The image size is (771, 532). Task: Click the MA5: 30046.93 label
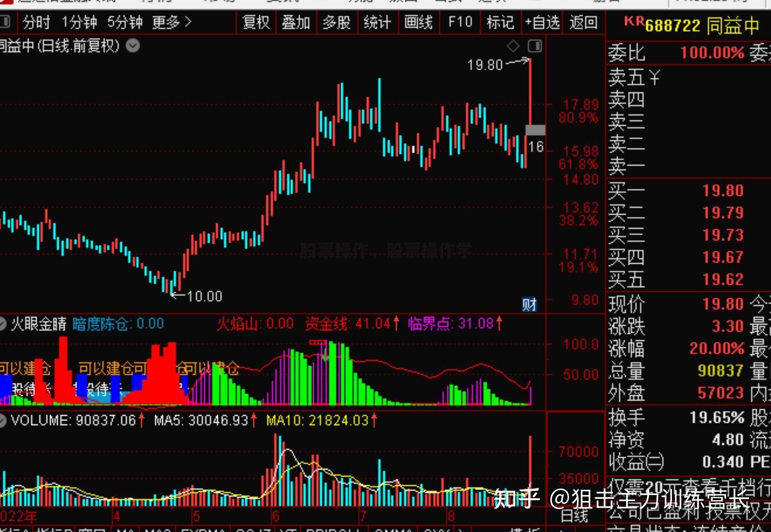point(205,420)
